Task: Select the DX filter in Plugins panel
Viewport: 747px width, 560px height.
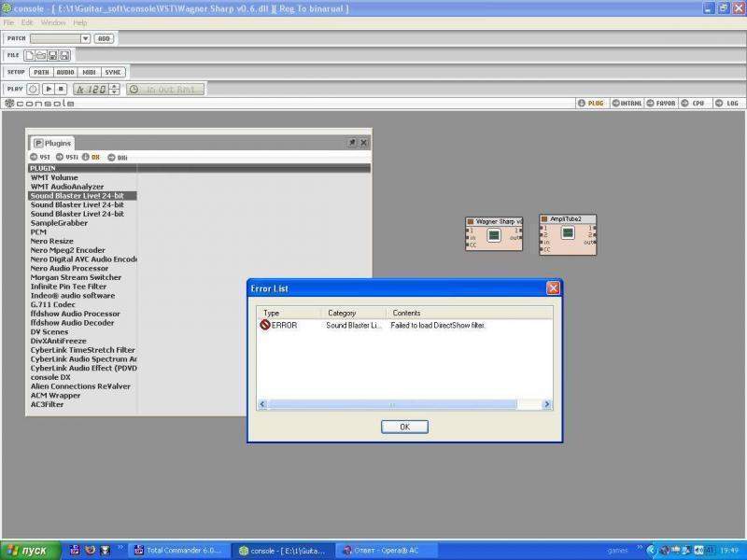Action: click(x=91, y=157)
